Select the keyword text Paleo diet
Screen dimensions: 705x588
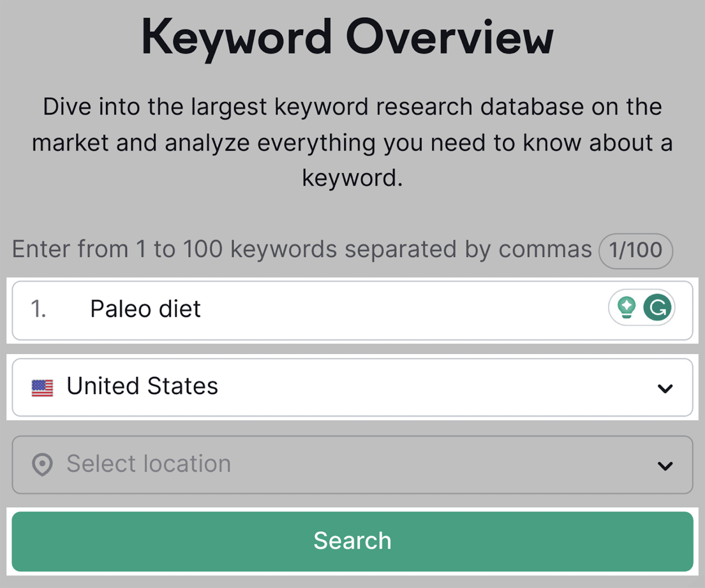[x=145, y=308]
